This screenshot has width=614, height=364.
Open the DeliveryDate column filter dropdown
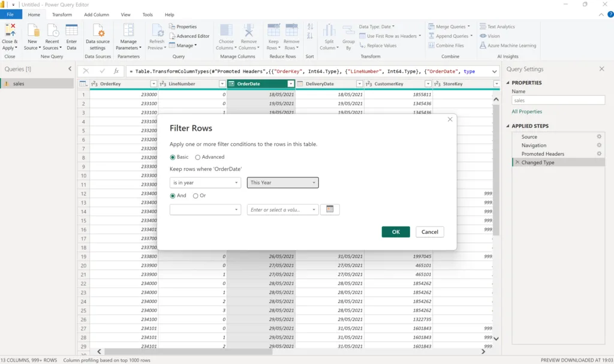(360, 84)
